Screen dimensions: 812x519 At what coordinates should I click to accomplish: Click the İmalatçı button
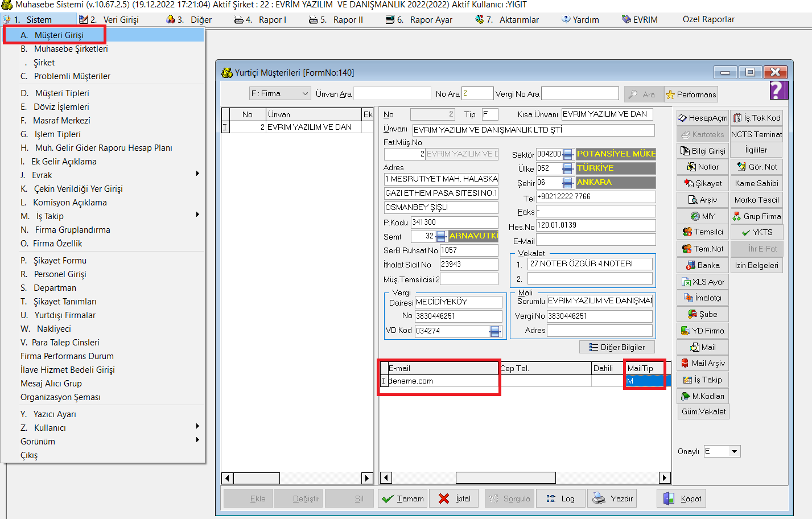(x=703, y=298)
